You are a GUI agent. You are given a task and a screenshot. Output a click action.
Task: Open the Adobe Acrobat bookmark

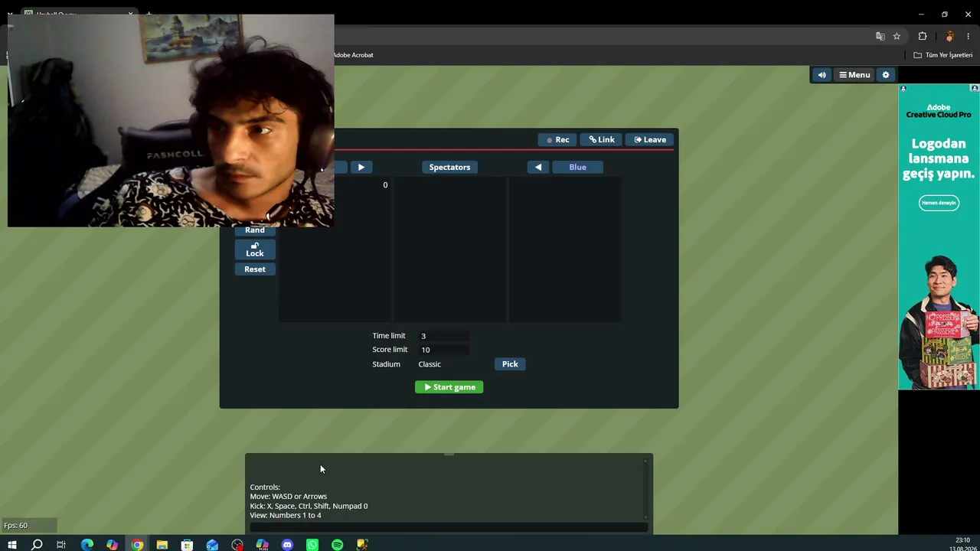(353, 55)
